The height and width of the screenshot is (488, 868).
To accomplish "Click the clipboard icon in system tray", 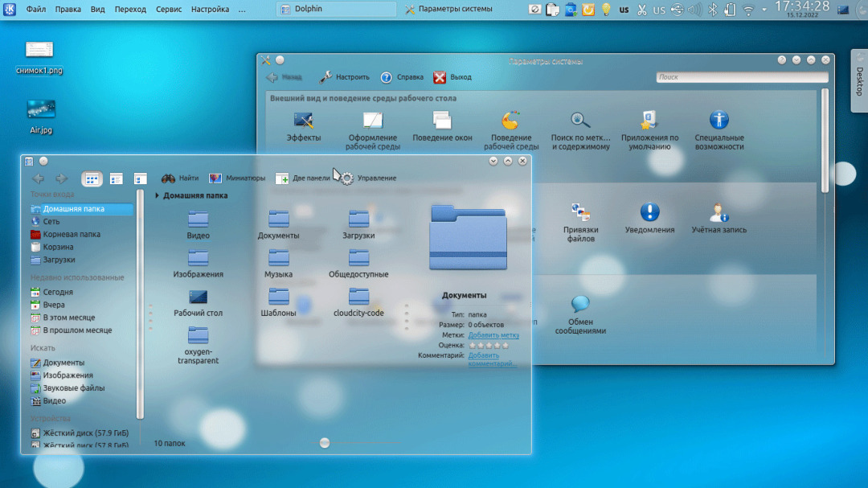I will tap(553, 10).
